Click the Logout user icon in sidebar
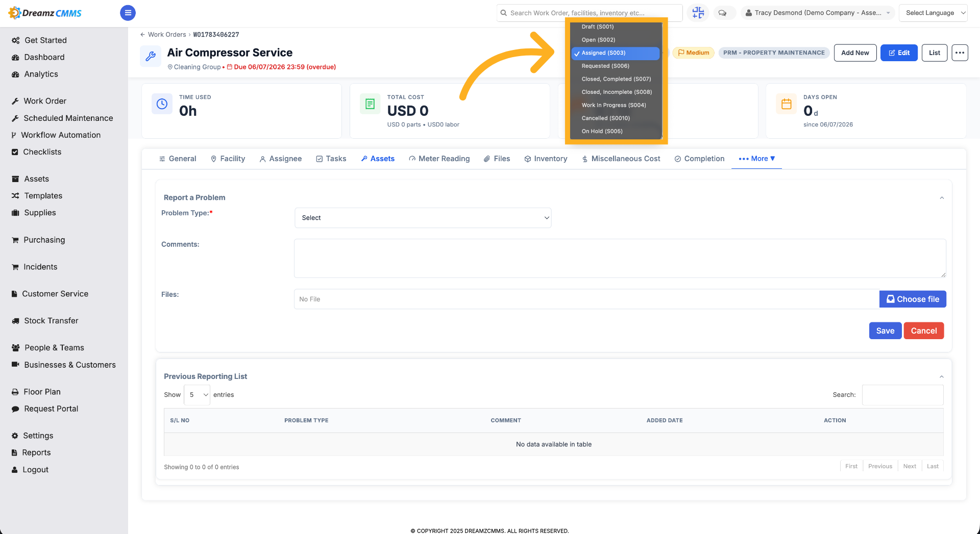This screenshot has width=980, height=534. click(x=15, y=470)
